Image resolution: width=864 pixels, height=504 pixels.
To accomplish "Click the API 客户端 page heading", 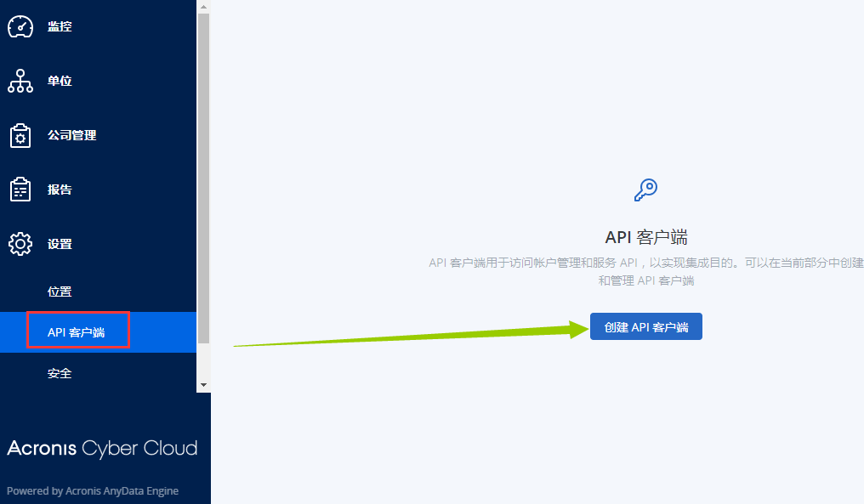I will pyautogui.click(x=646, y=237).
